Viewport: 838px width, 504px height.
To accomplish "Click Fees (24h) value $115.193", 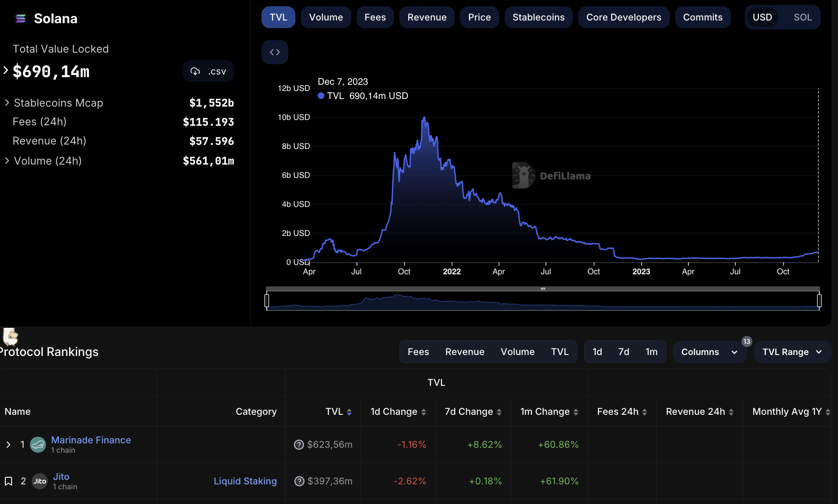I will [208, 122].
